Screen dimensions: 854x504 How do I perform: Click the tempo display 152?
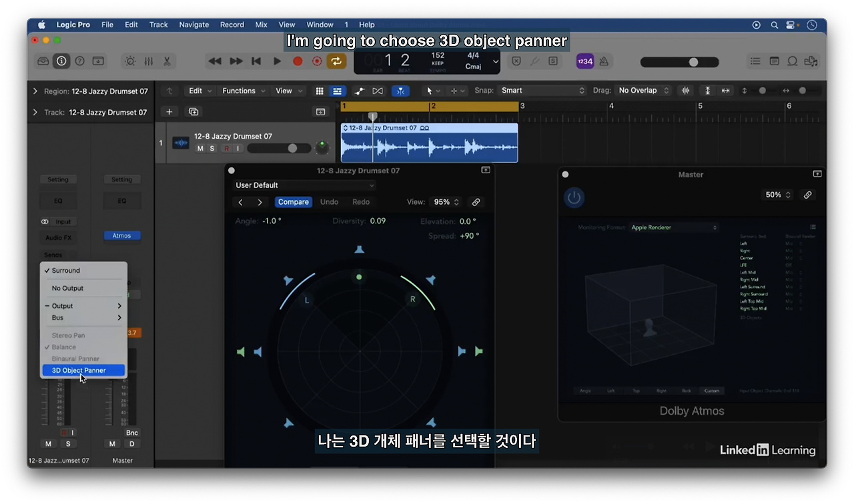coord(438,56)
